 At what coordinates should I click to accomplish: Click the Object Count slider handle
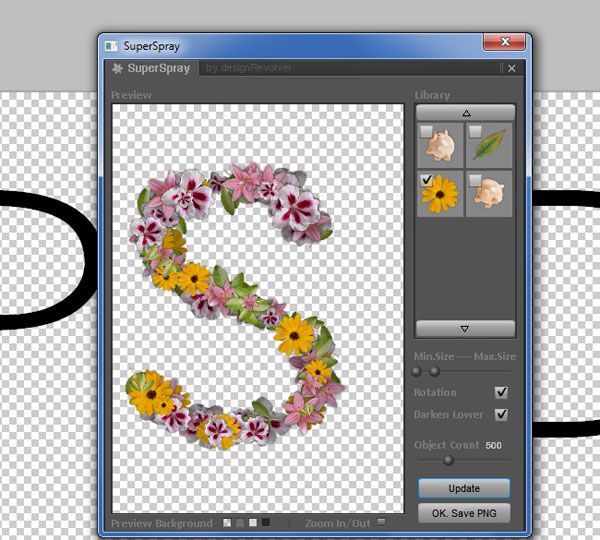pos(448,460)
